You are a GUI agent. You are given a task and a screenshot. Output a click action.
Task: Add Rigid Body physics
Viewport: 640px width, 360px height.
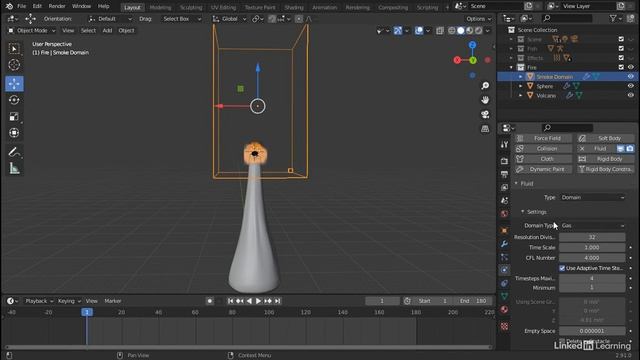click(x=606, y=159)
